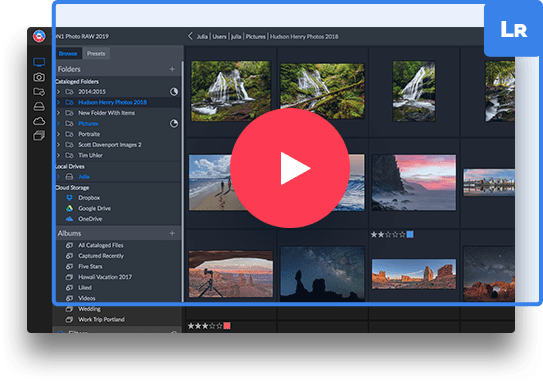The height and width of the screenshot is (381, 543).
Task: Select the arch with camera tripod thumbnail
Action: click(x=231, y=274)
